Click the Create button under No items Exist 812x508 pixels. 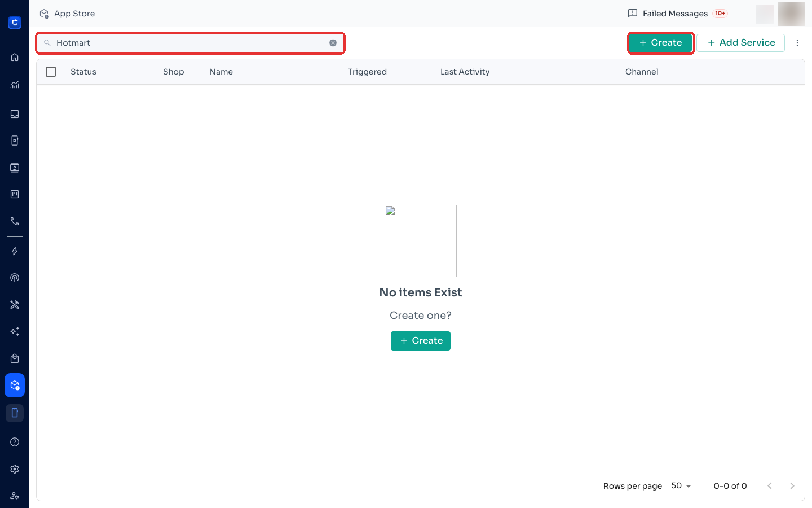tap(421, 341)
